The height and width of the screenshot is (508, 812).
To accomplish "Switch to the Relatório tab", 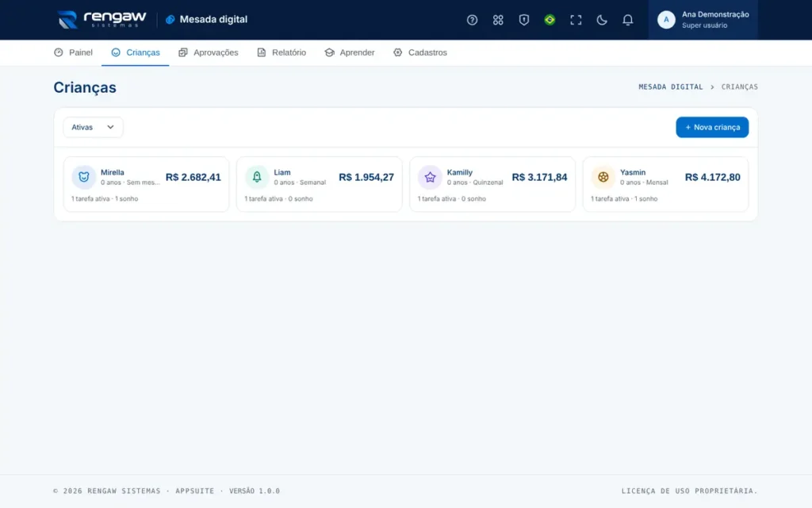I will (x=282, y=52).
